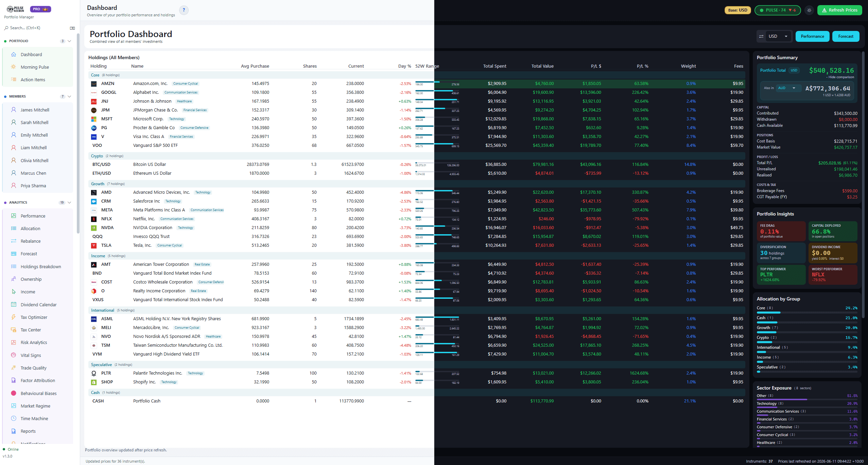
Task: Click the Risk Analytics icon
Action: [14, 342]
